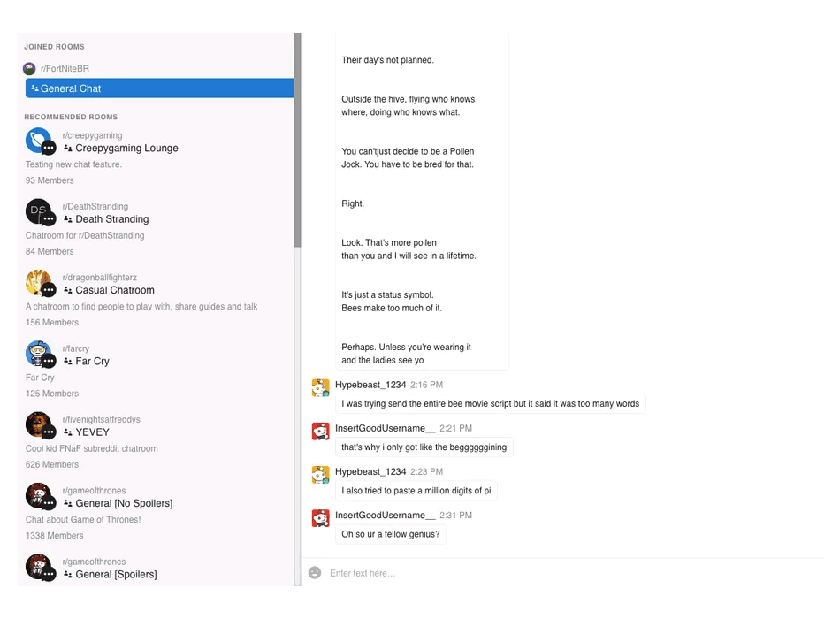Click the r/farcry avatar icon

coord(39,355)
